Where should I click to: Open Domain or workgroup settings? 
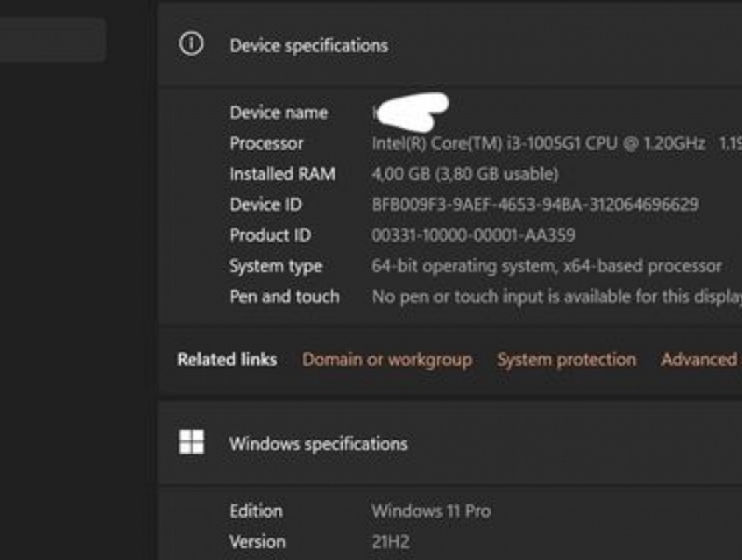tap(387, 359)
